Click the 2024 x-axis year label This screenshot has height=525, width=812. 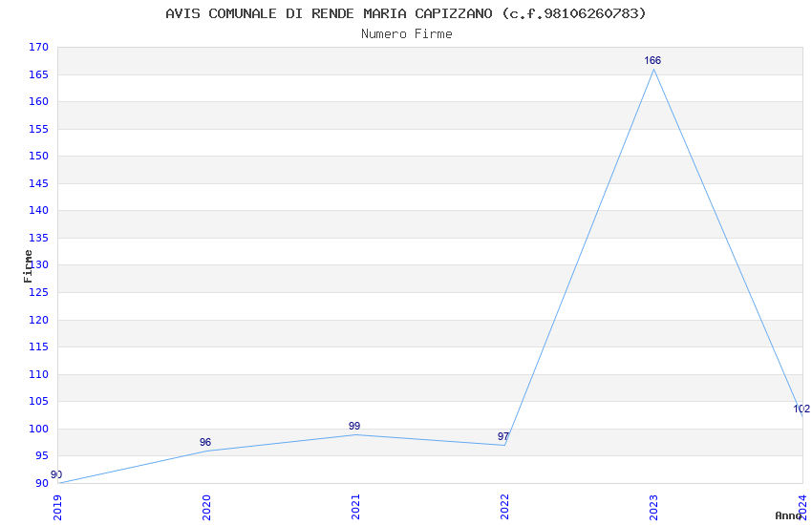(x=803, y=508)
